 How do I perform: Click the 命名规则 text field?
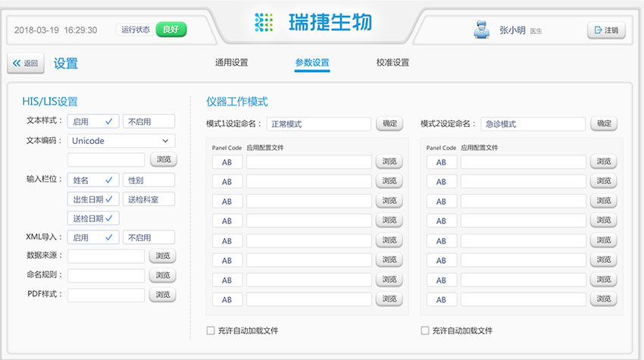tap(106, 276)
